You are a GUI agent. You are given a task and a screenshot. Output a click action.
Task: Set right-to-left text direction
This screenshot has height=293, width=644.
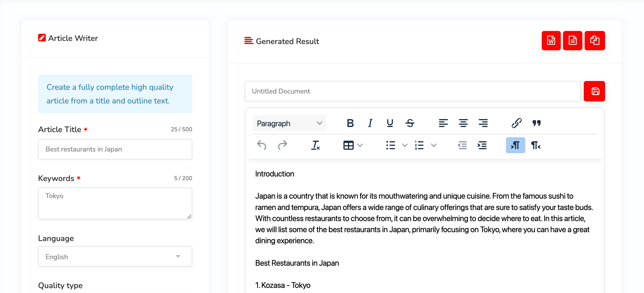click(x=536, y=145)
